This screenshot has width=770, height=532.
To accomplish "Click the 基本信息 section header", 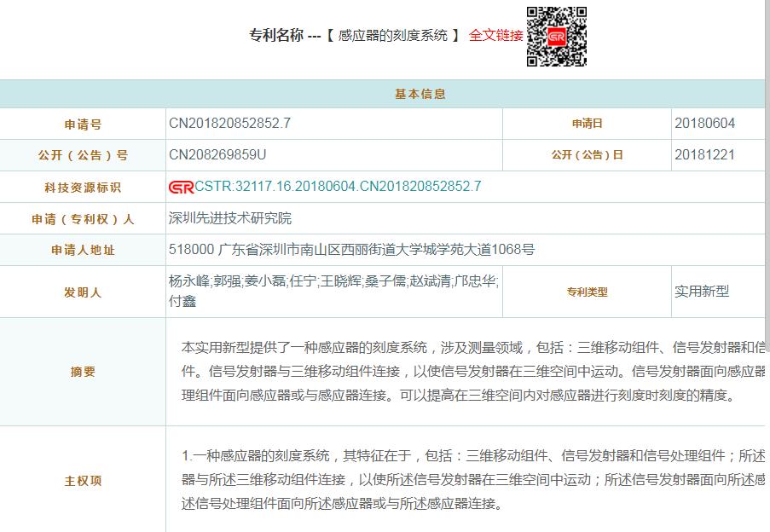I will coord(420,94).
